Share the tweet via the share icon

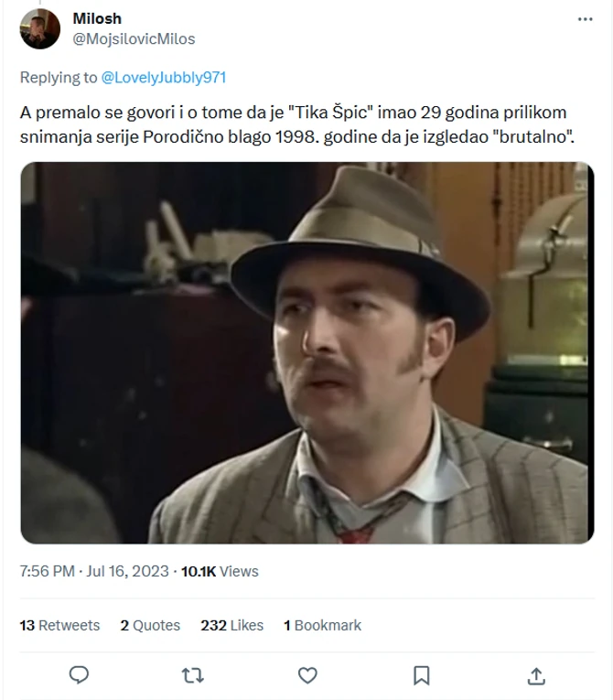coord(537,675)
